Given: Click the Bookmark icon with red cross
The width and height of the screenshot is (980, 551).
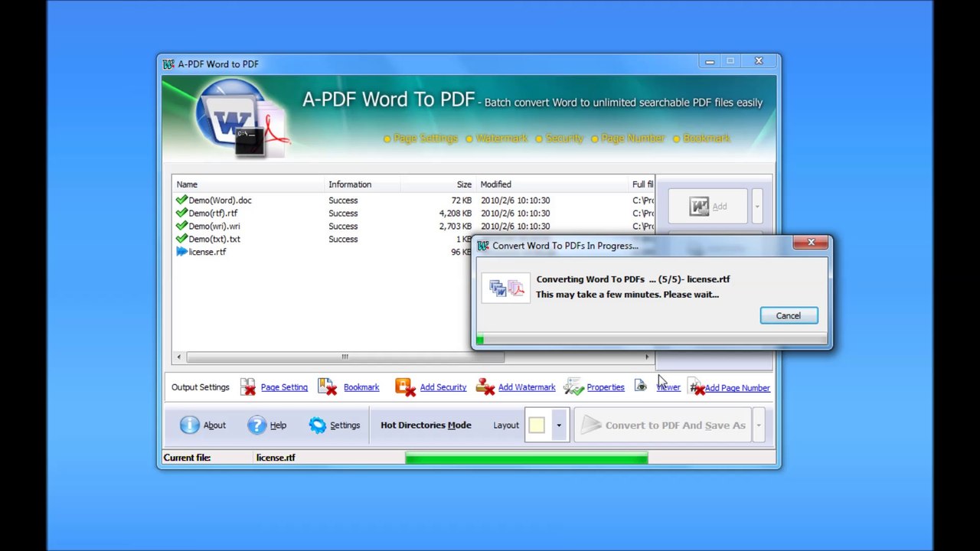Looking at the screenshot, I should 328,387.
